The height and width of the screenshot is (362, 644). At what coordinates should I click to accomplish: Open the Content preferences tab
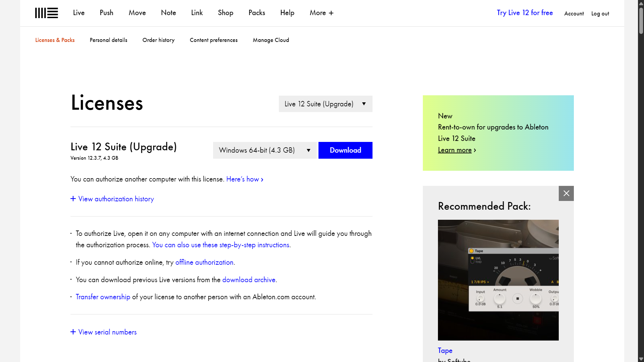point(213,40)
